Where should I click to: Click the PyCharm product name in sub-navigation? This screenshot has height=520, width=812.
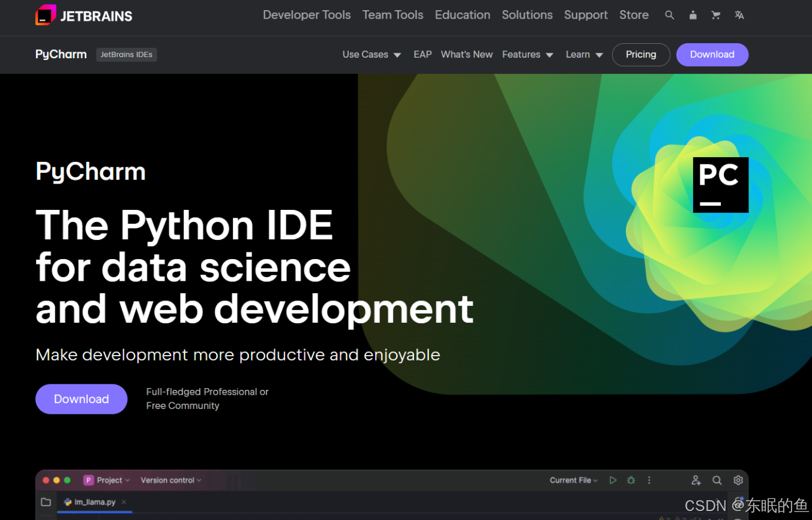tap(61, 55)
